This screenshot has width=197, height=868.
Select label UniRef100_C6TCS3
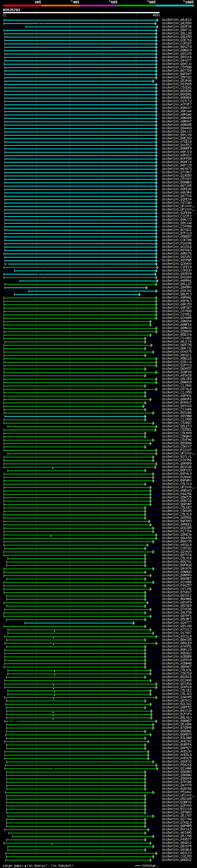pyautogui.click(x=177, y=101)
